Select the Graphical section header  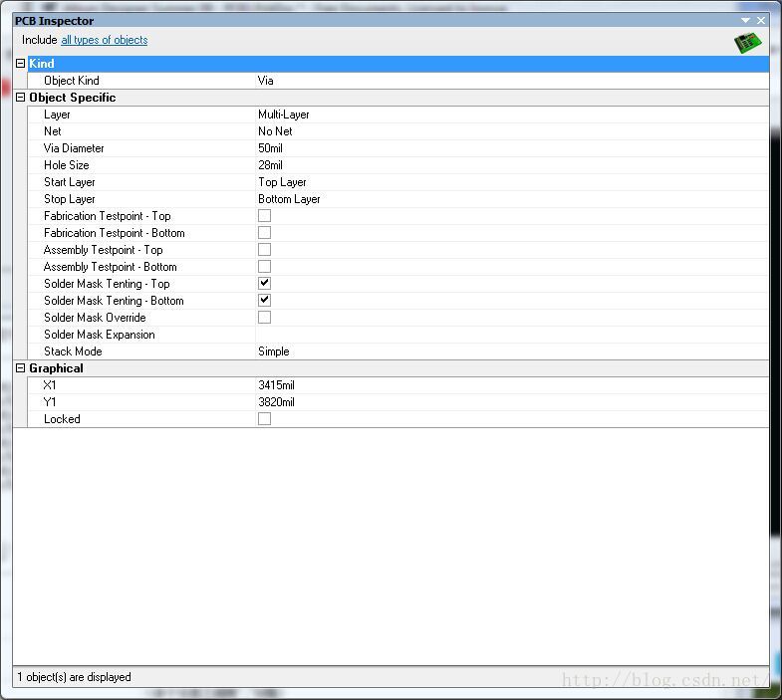[x=398, y=368]
